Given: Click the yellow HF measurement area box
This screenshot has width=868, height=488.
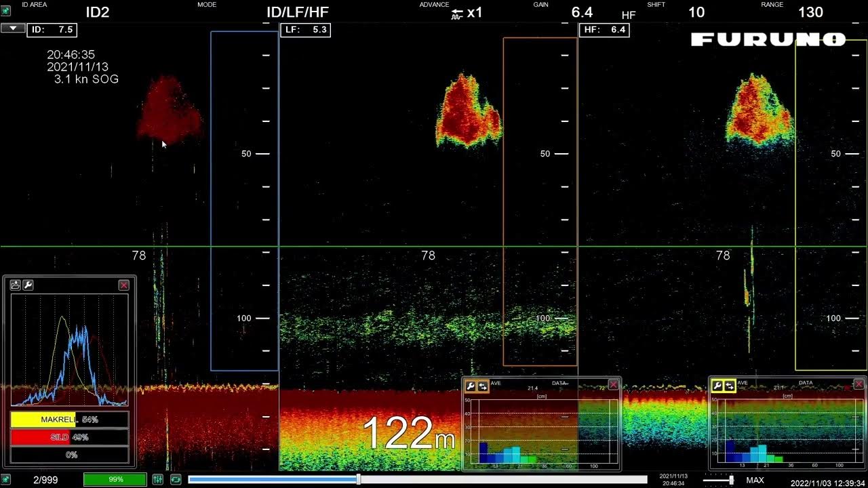Looking at the screenshot, I should [831, 205].
